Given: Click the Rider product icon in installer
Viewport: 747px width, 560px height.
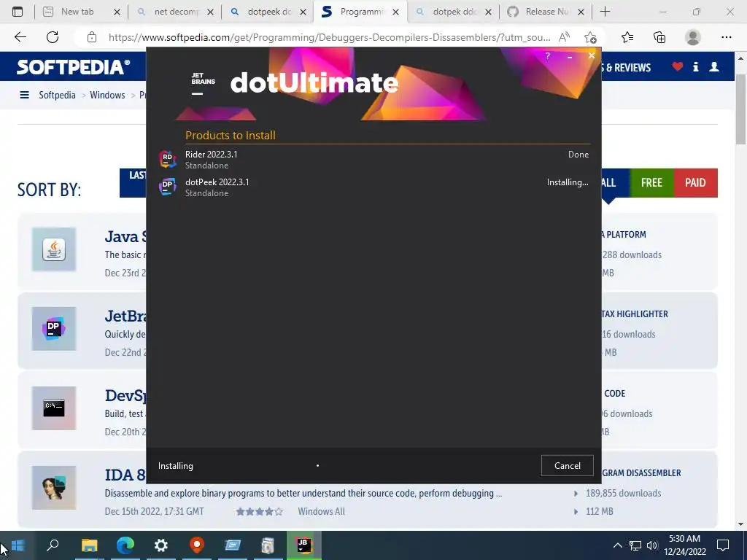Looking at the screenshot, I should pyautogui.click(x=167, y=159).
